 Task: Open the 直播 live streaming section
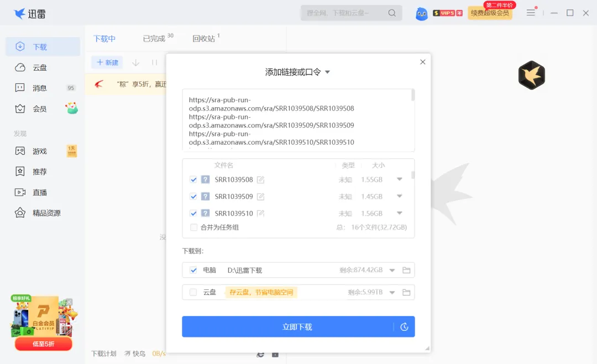click(43, 192)
